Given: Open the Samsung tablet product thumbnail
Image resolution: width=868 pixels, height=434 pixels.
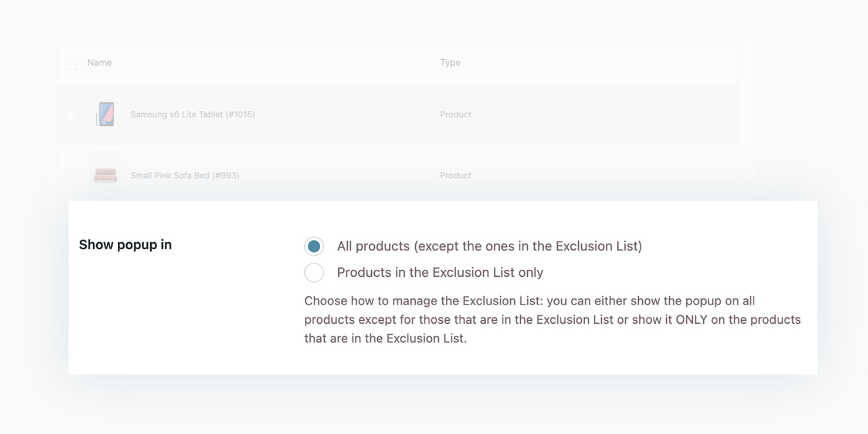Looking at the screenshot, I should click(106, 114).
